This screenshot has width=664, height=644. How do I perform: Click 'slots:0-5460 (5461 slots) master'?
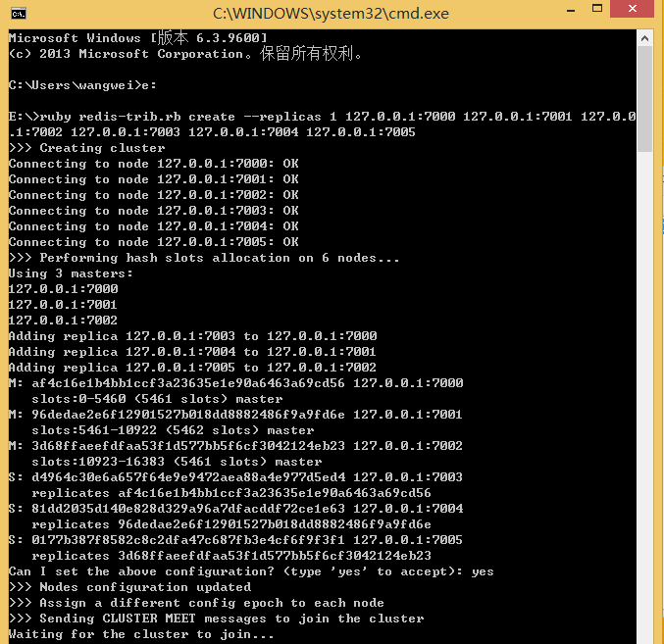click(x=157, y=399)
